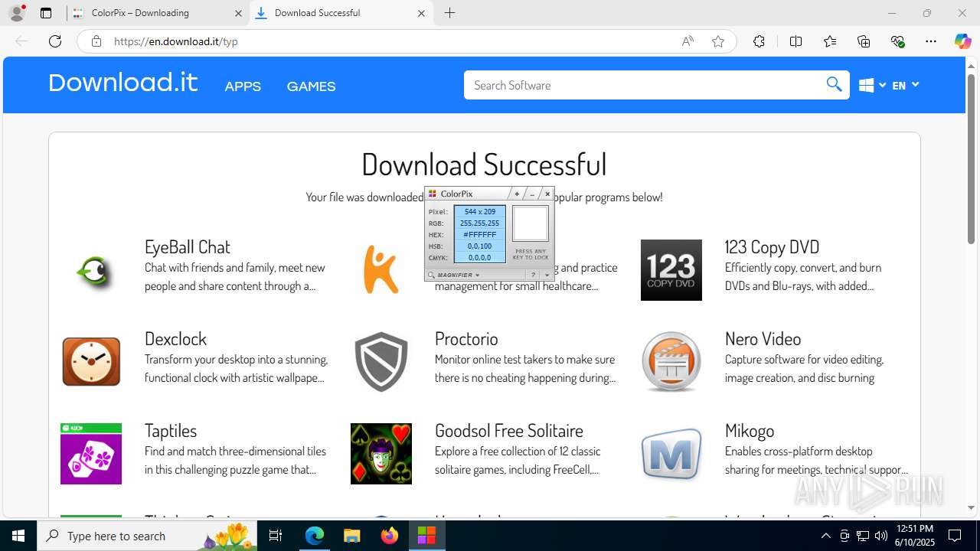Viewport: 980px width, 551px height.
Task: Select the Download Successful tab
Action: click(x=341, y=13)
